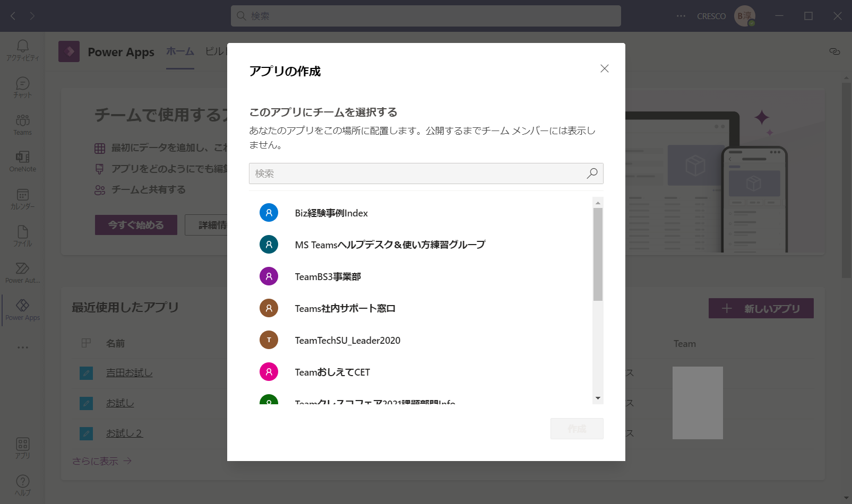
Task: Click the page scrollbar on right edge
Action: 846,180
